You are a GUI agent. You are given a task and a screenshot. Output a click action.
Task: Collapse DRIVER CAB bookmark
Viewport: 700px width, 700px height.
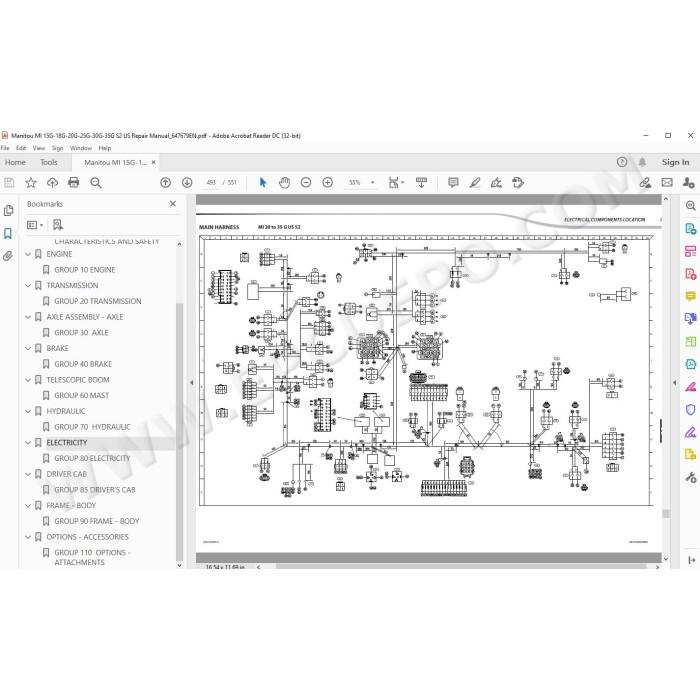(x=28, y=474)
